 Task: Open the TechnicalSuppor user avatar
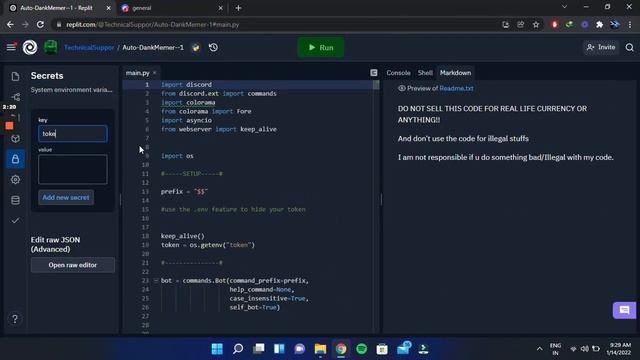51,47
